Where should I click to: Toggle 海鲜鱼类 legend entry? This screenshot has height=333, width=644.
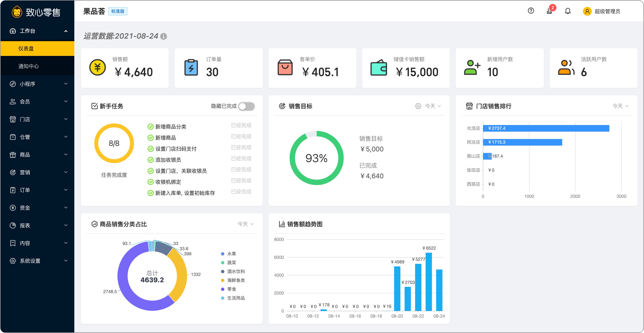tap(233, 280)
